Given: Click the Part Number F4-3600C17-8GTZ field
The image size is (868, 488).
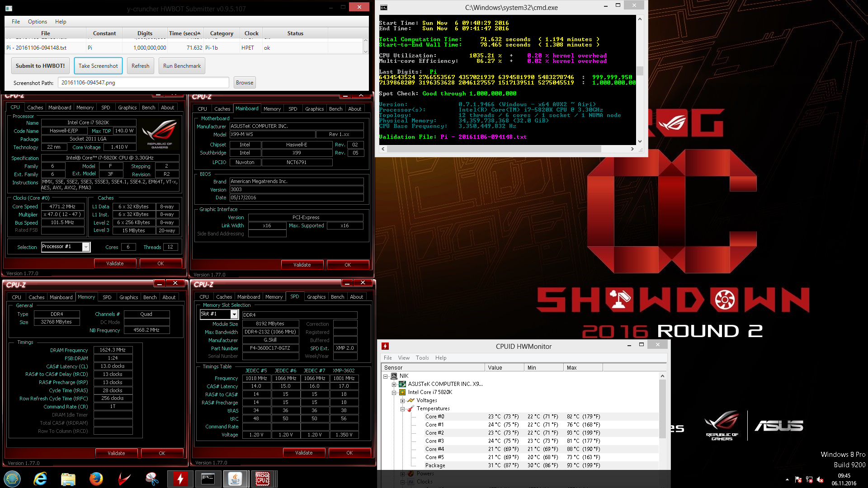Looking at the screenshot, I should pos(270,348).
